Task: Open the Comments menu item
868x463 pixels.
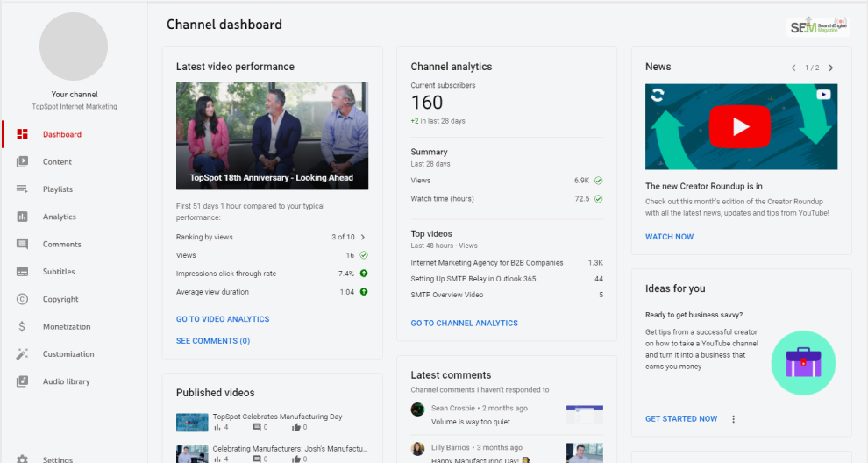Action: (x=62, y=245)
